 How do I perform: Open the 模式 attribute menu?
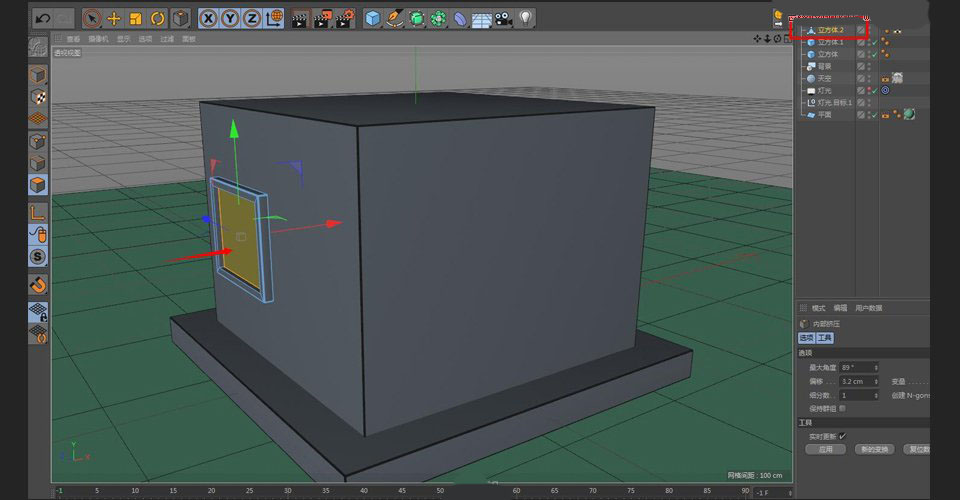[818, 308]
